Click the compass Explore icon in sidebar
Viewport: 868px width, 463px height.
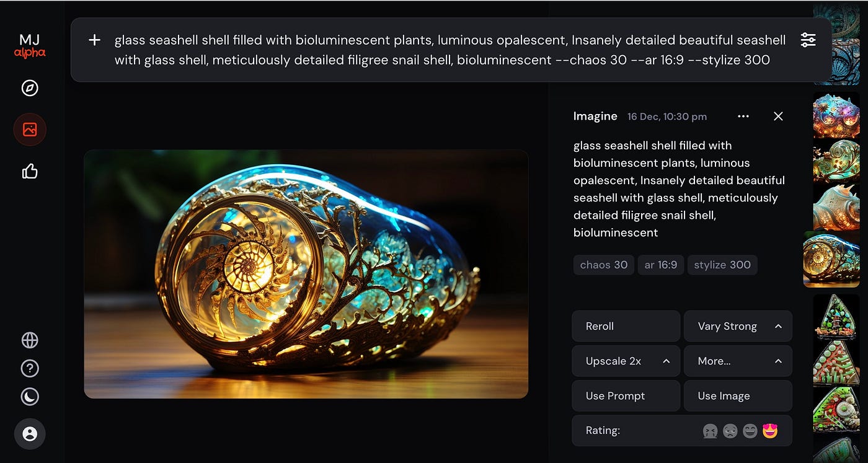pyautogui.click(x=30, y=88)
